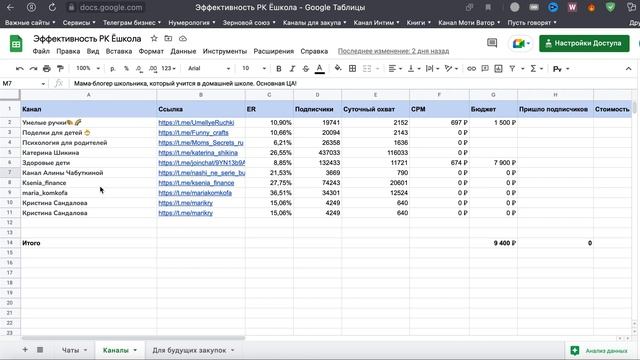Undo the last action
This screenshot has width=640, height=360.
point(19,69)
